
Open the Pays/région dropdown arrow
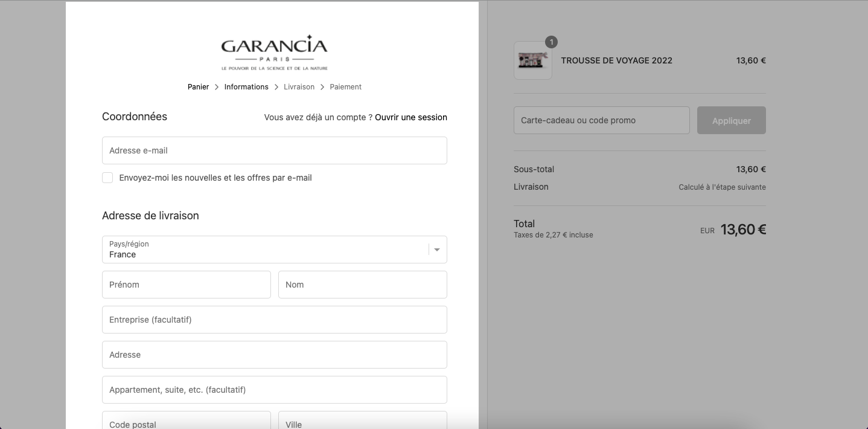pos(437,250)
